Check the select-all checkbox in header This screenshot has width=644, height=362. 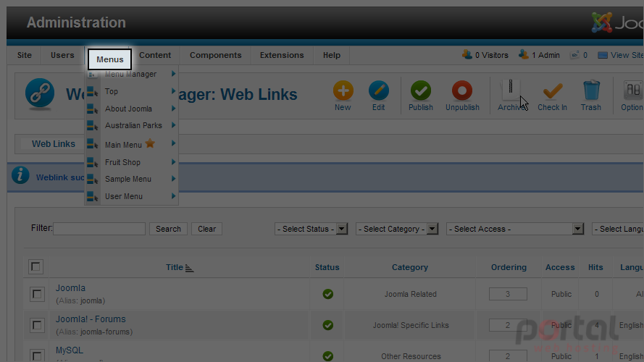pos(35,266)
